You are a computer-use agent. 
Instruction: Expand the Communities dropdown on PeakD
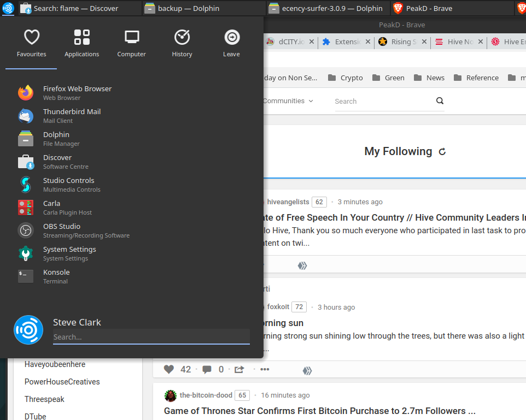pyautogui.click(x=289, y=101)
